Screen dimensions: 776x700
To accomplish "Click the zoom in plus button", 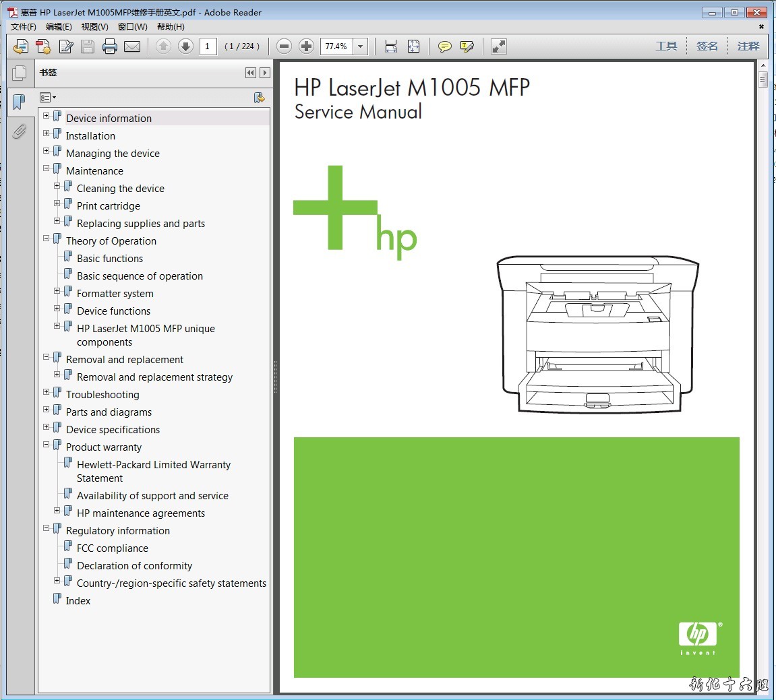I will pos(306,46).
